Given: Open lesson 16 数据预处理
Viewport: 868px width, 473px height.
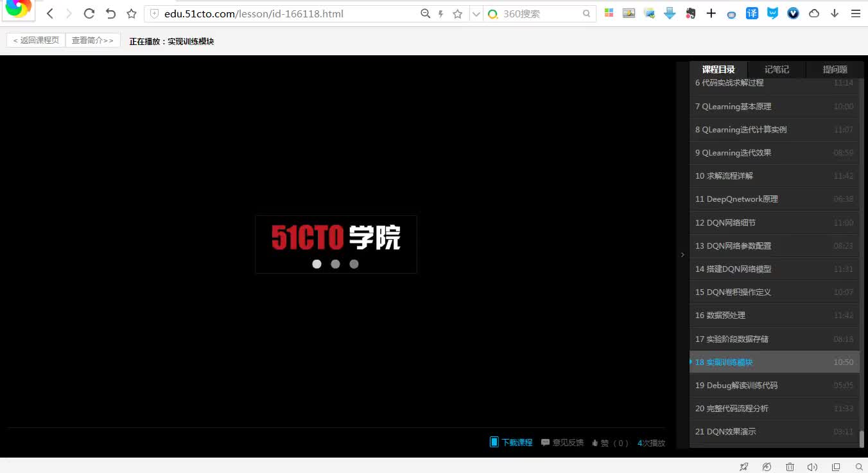Looking at the screenshot, I should tap(774, 316).
